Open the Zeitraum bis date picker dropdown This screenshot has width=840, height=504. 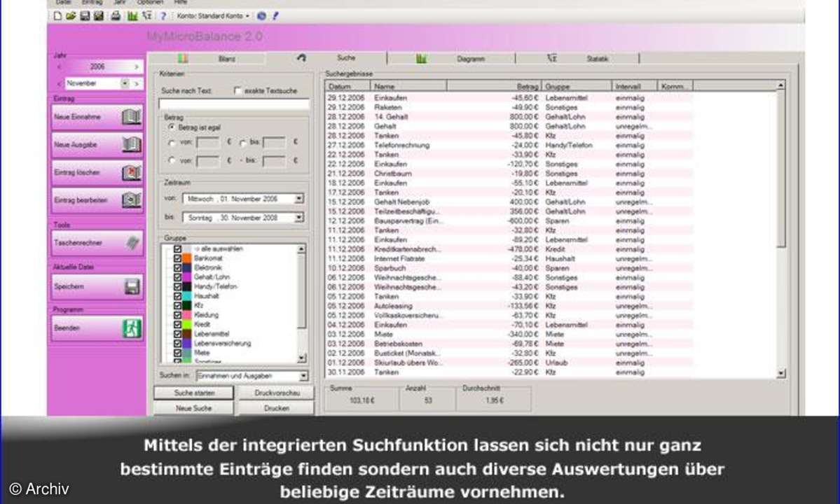click(x=299, y=218)
